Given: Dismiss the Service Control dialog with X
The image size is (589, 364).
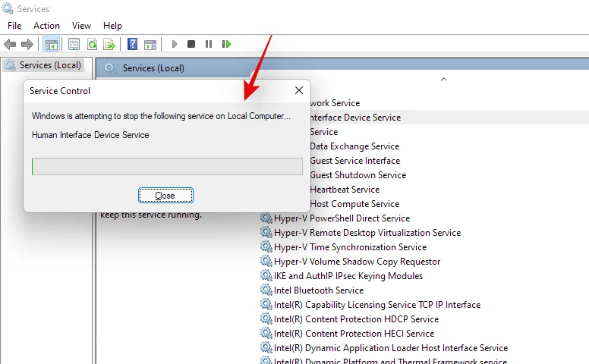Looking at the screenshot, I should [299, 90].
